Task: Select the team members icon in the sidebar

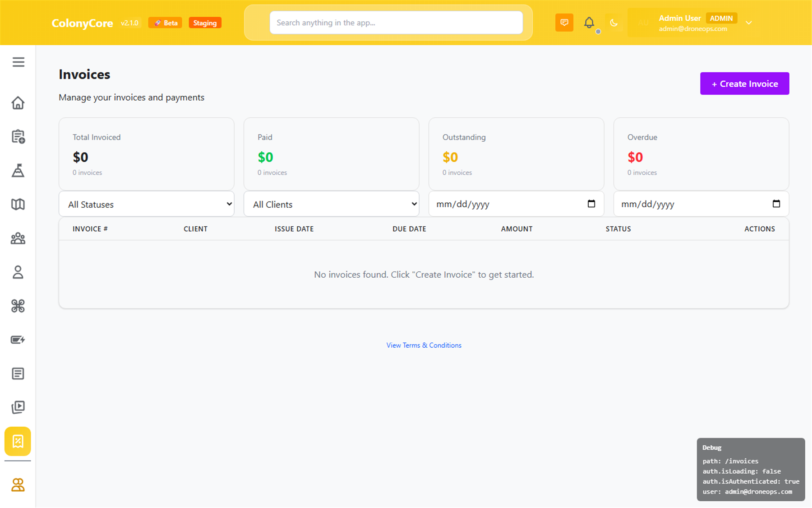Action: [18, 238]
